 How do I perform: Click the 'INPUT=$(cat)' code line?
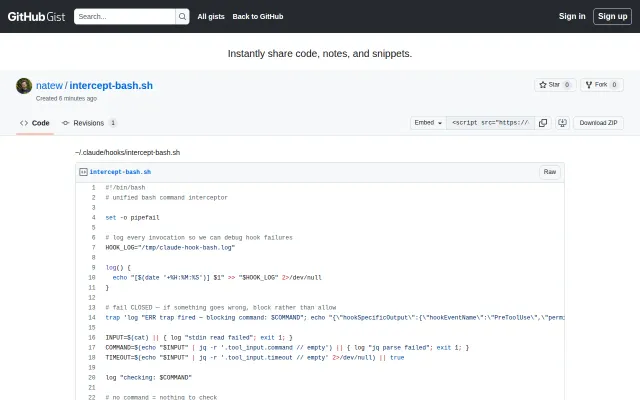click(x=199, y=338)
